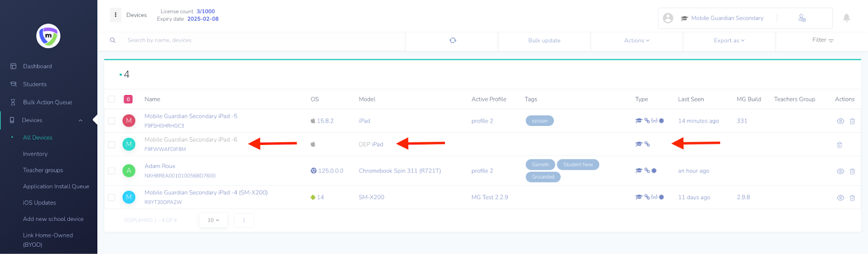
Task: Open the Filter options
Action: point(822,40)
